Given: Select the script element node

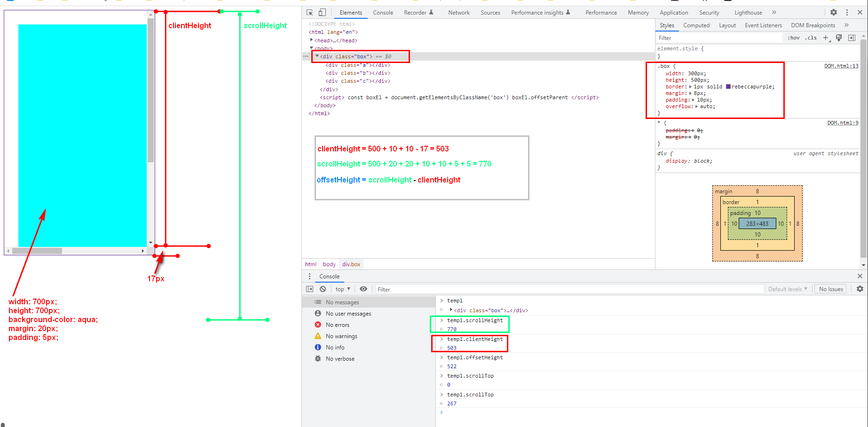Looking at the screenshot, I should [x=459, y=97].
